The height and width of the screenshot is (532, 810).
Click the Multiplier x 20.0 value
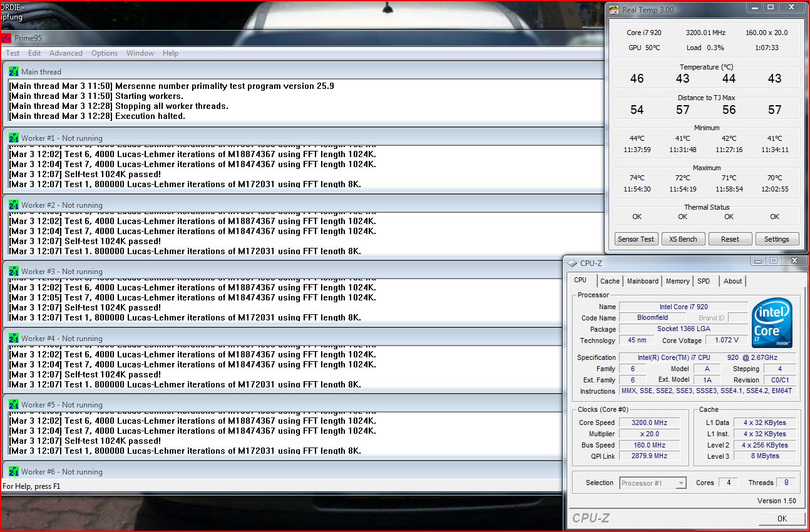[x=649, y=434]
